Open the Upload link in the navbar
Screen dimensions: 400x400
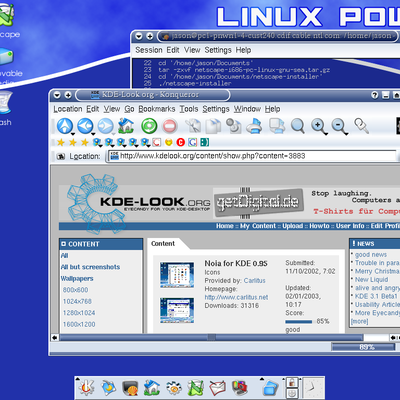coord(292,226)
